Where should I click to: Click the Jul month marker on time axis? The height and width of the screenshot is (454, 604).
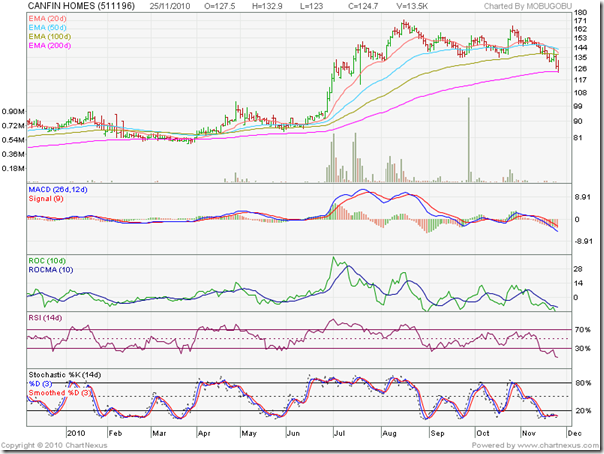pyautogui.click(x=337, y=435)
